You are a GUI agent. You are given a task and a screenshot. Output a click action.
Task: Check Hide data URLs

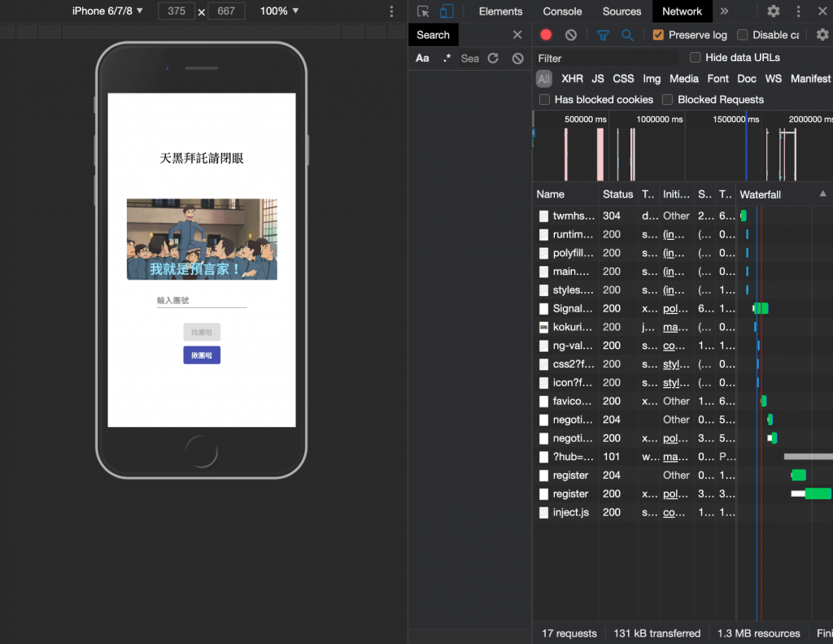click(x=695, y=58)
